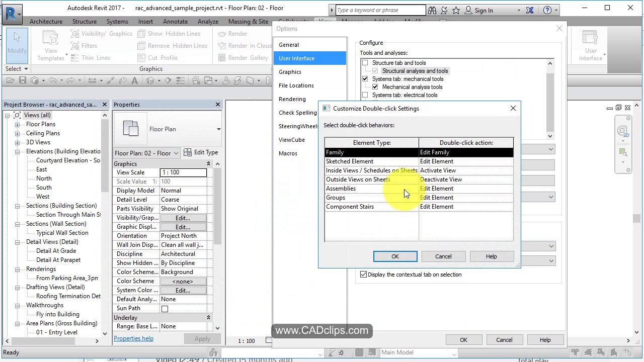The image size is (644, 362).
Task: Collapse Elevations (Building Elevation) node
Action: 17,152
